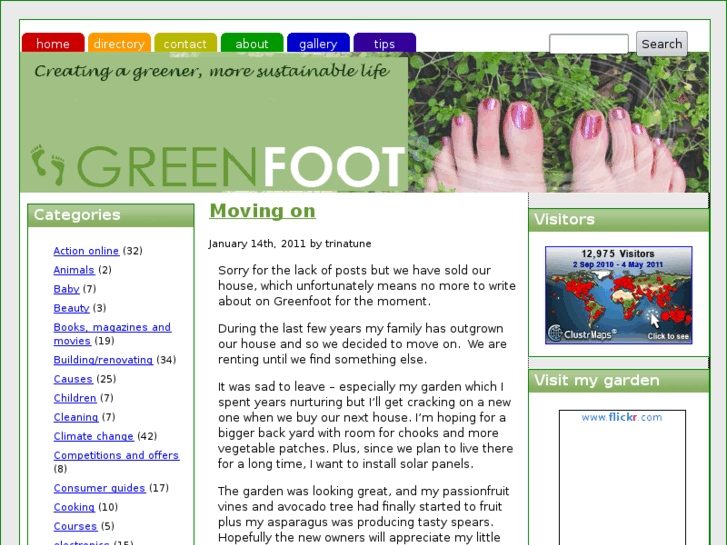Screen dimensions: 727x545
Task: Open the gallery tab
Action: point(318,43)
